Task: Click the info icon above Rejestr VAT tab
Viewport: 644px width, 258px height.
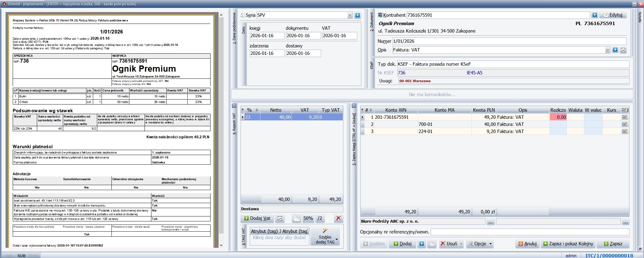Action: 234,106
